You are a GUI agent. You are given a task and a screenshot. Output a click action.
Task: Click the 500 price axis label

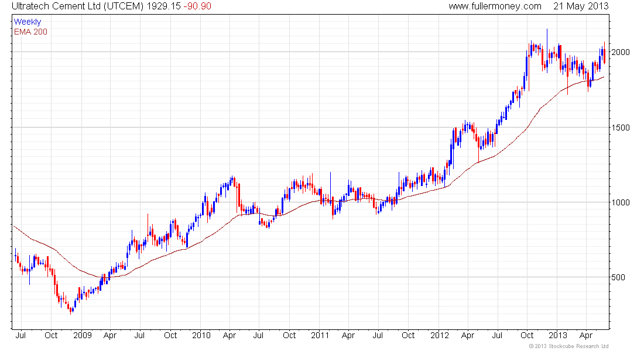[x=618, y=277]
